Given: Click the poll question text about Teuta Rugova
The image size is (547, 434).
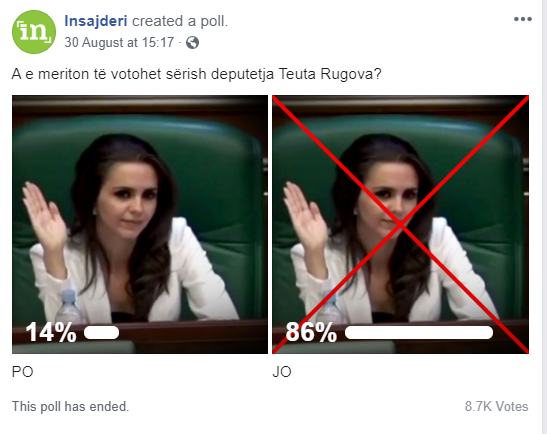Looking at the screenshot, I should click(x=196, y=74).
